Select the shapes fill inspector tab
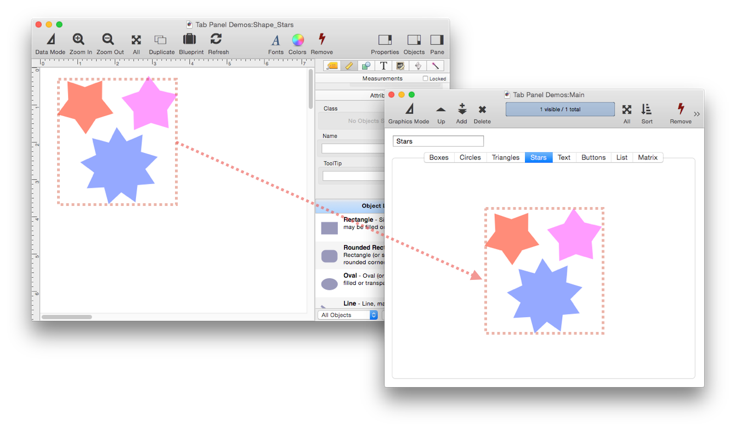Image resolution: width=735 pixels, height=430 pixels. (x=366, y=66)
